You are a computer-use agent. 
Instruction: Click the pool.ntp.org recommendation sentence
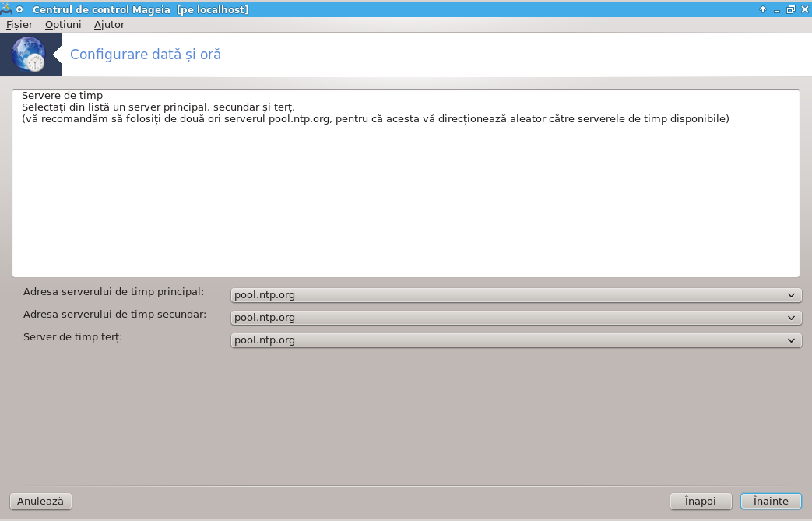point(375,118)
